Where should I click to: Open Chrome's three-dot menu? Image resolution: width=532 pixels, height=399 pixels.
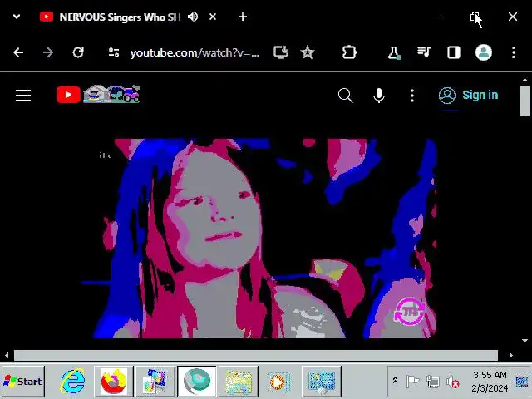point(514,52)
